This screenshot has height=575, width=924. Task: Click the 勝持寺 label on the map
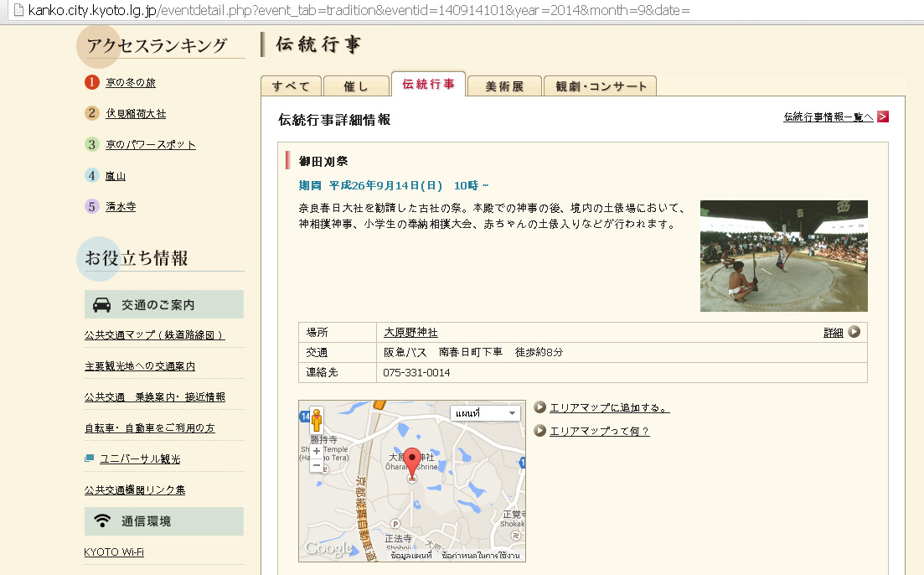click(323, 439)
